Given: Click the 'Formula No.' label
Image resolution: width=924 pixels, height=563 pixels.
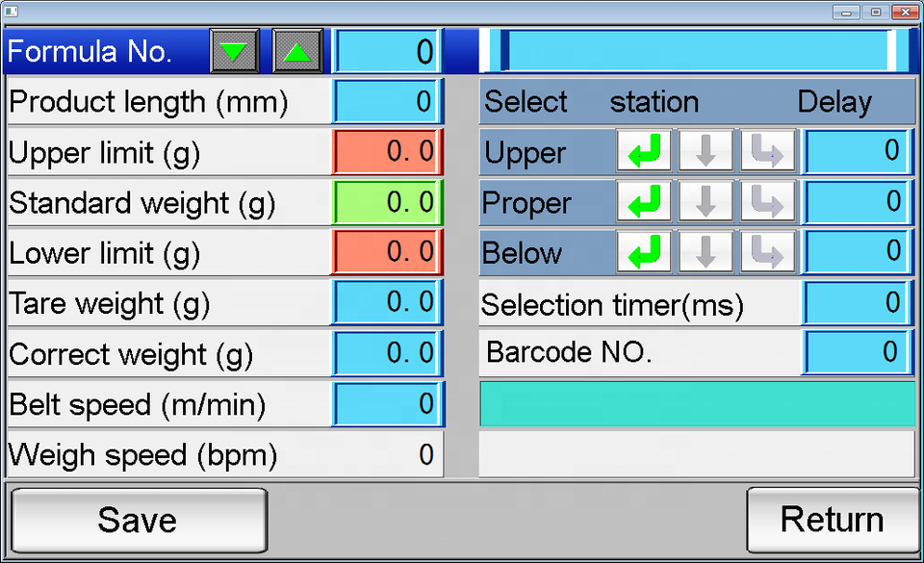Looking at the screenshot, I should pyautogui.click(x=90, y=51).
